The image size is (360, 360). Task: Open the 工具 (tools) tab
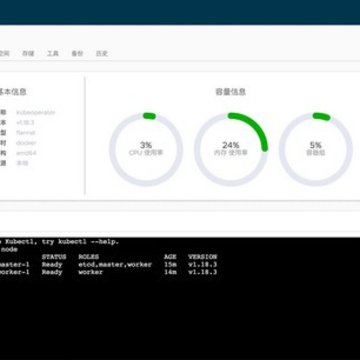pyautogui.click(x=53, y=53)
